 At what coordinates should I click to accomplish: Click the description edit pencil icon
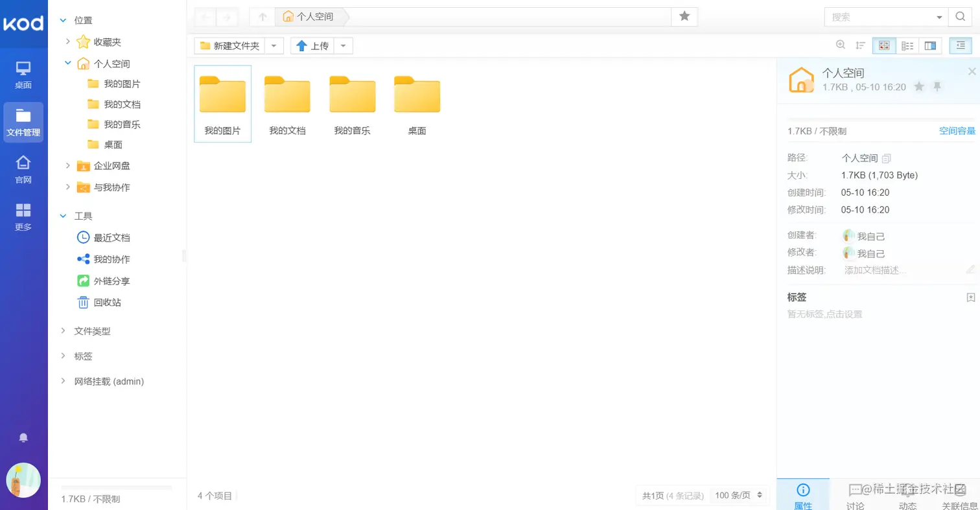click(970, 270)
